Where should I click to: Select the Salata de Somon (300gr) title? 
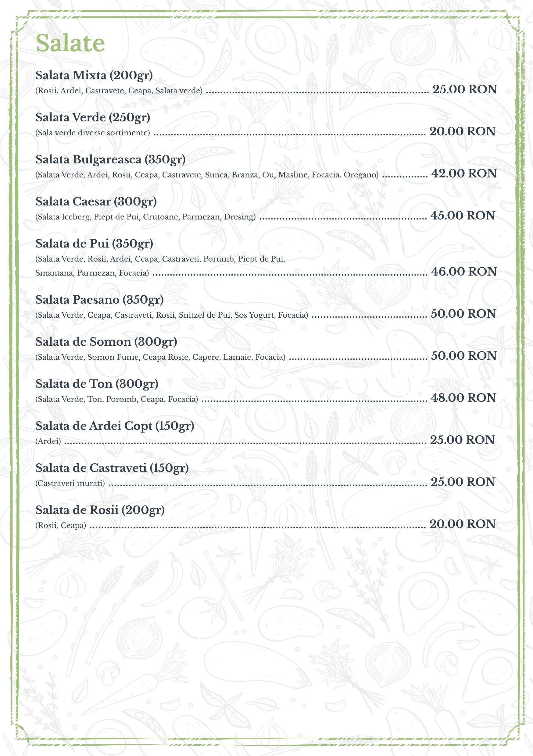click(x=106, y=342)
